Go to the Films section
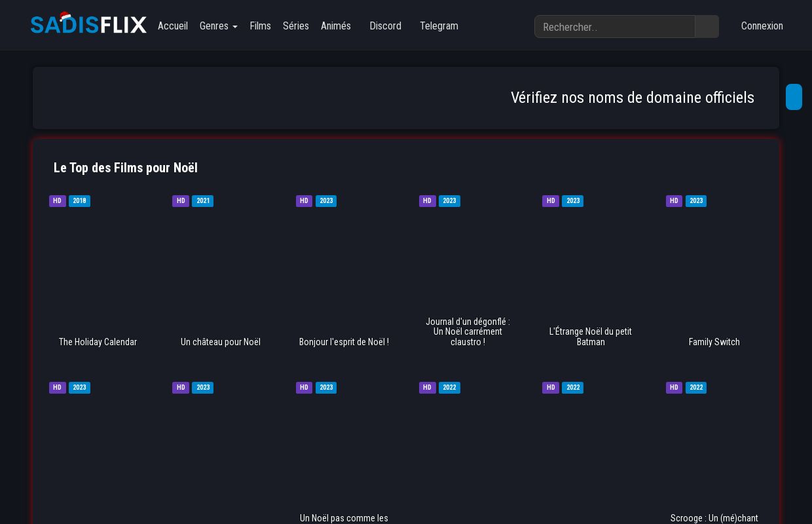 tap(260, 26)
